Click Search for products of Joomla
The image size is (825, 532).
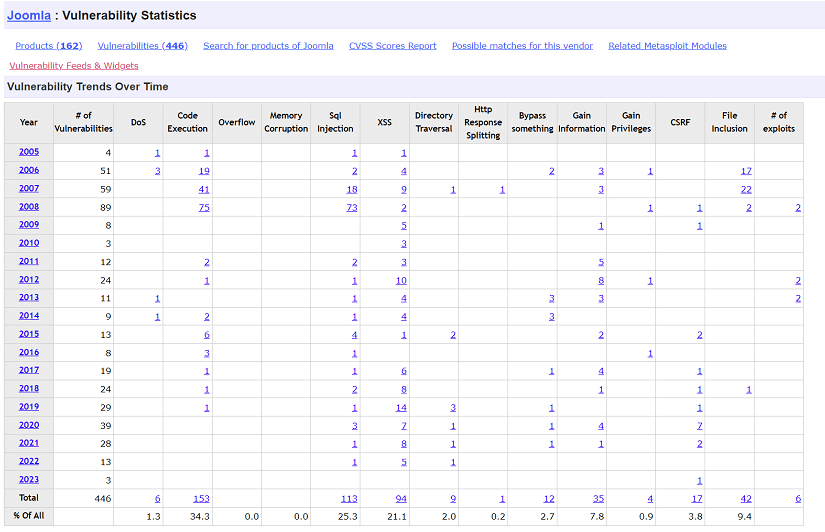click(x=268, y=46)
